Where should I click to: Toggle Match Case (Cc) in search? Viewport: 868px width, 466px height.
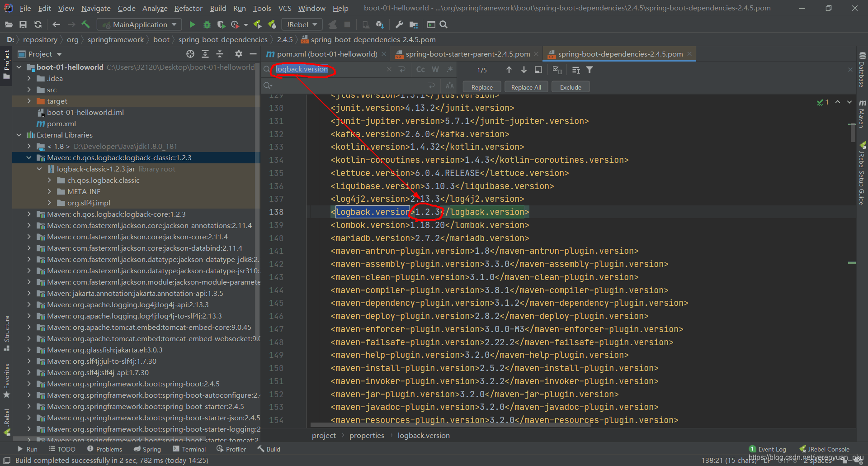tap(420, 69)
